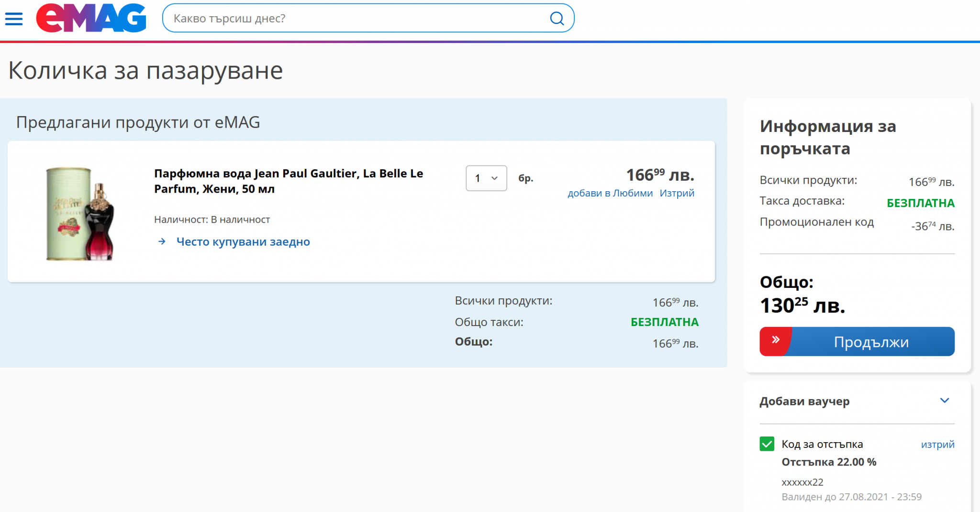Click the La Belle perfume thumbnail
Viewport: 980px width, 512px height.
tap(80, 213)
